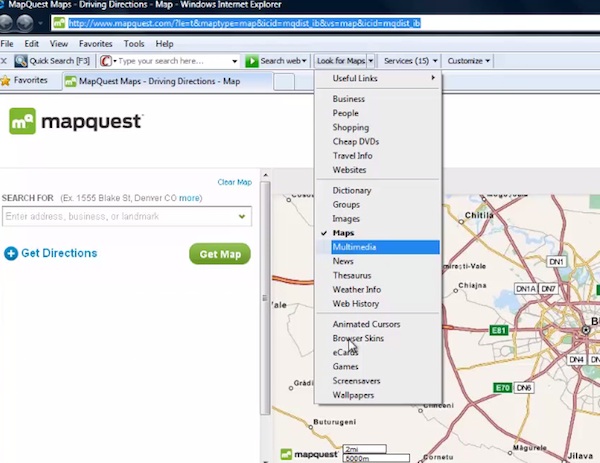Viewport: 600px width, 463px height.
Task: Click the left panel scroll up arrow
Action: [x=266, y=175]
